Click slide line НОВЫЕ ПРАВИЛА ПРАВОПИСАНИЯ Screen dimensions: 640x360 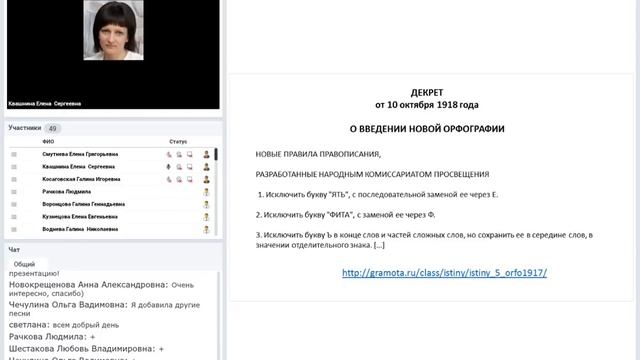tap(318, 154)
